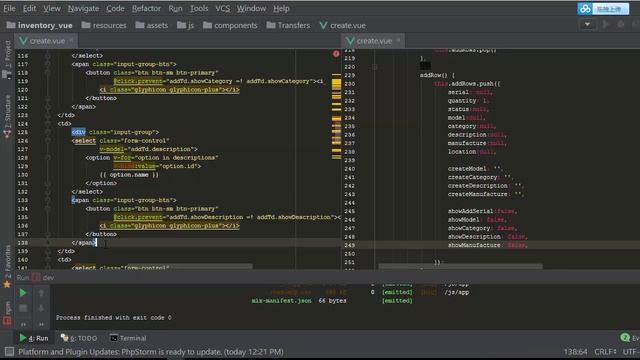Collapse the span fold at line 117
Screen dimensions: 640x360
(x=48, y=64)
